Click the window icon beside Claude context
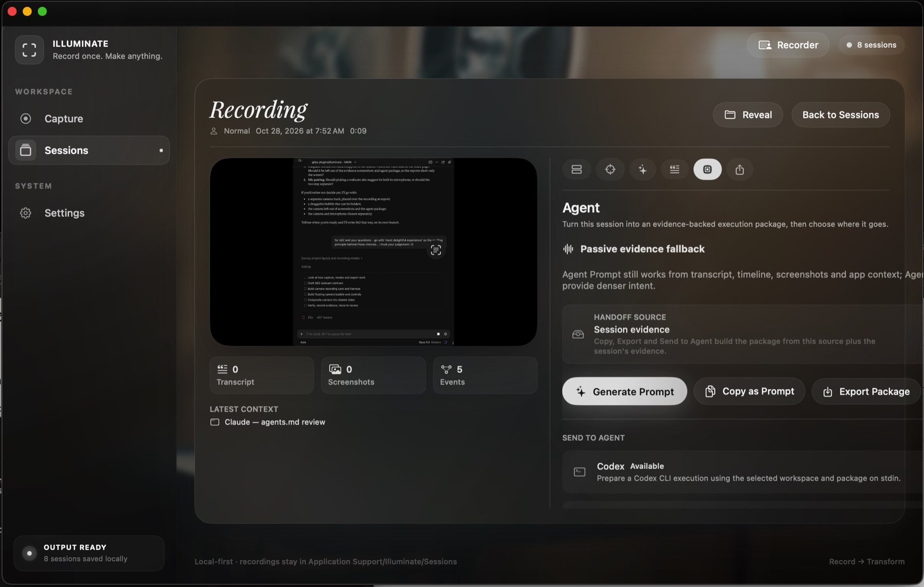Screen dimensions: 924x587 pyautogui.click(x=215, y=422)
